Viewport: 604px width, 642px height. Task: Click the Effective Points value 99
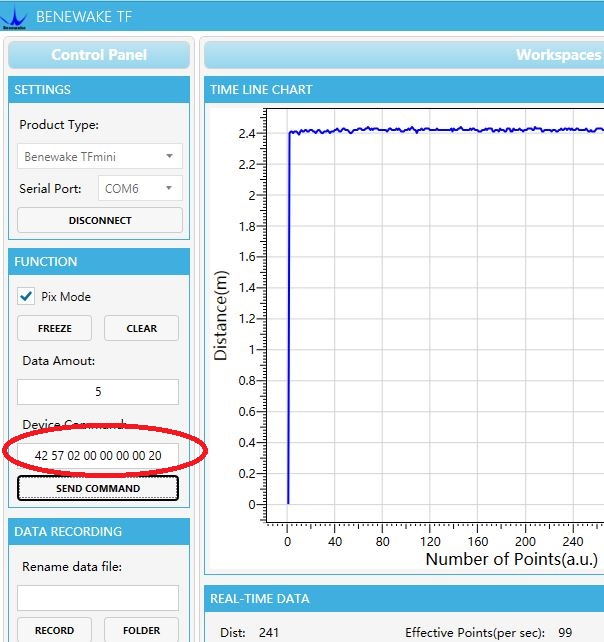565,633
